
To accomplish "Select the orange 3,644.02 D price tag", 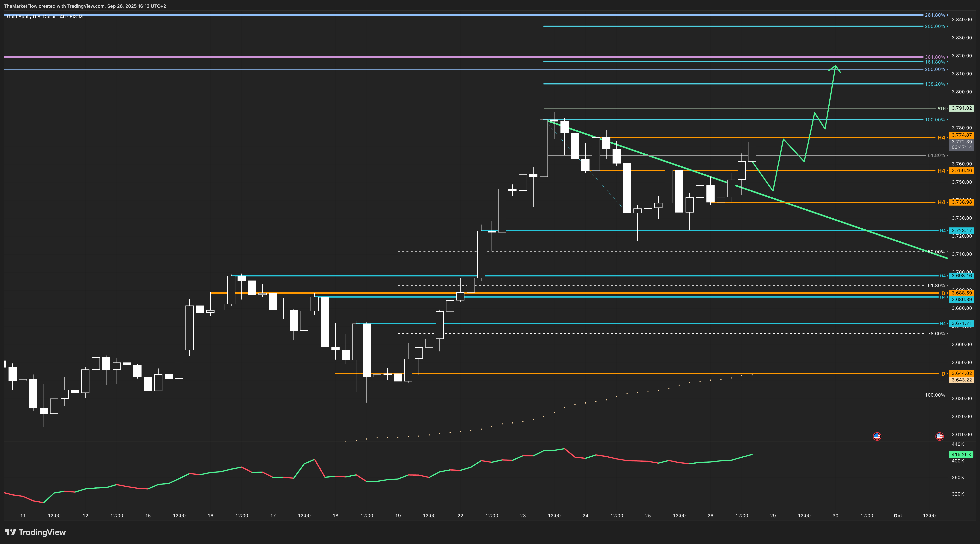I will [961, 374].
